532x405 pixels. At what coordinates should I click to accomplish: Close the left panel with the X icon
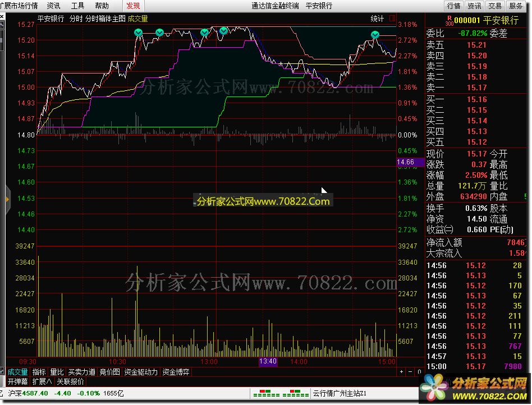(2, 16)
